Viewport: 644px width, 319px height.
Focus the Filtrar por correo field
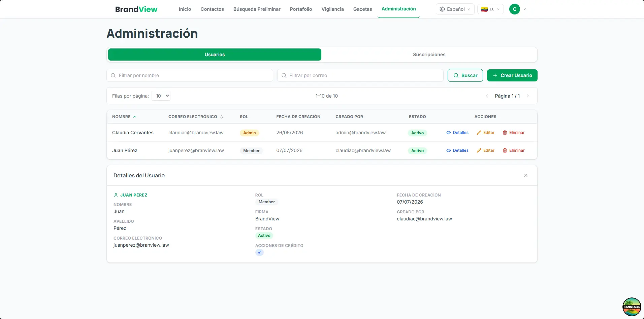pos(360,75)
